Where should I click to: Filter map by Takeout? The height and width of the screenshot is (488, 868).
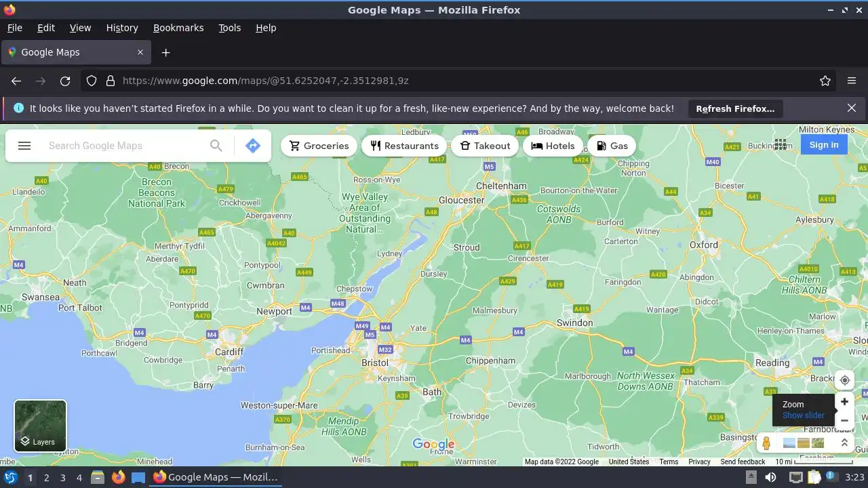click(485, 146)
